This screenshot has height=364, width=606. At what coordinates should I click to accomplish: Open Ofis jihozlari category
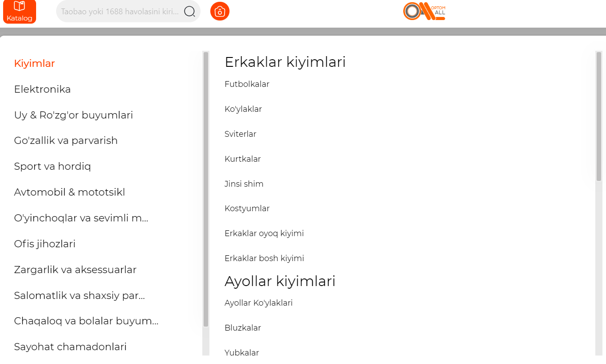(x=45, y=244)
